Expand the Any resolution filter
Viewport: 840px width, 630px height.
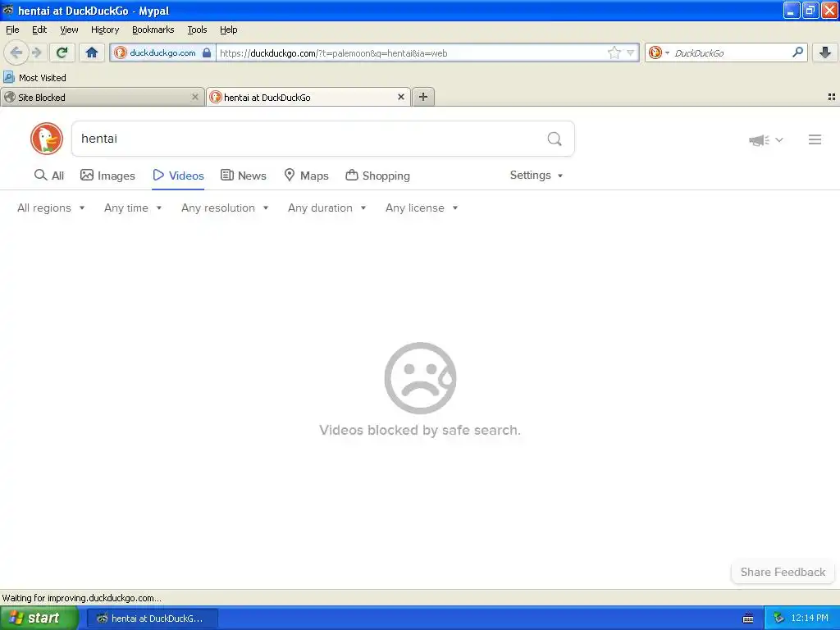[225, 208]
